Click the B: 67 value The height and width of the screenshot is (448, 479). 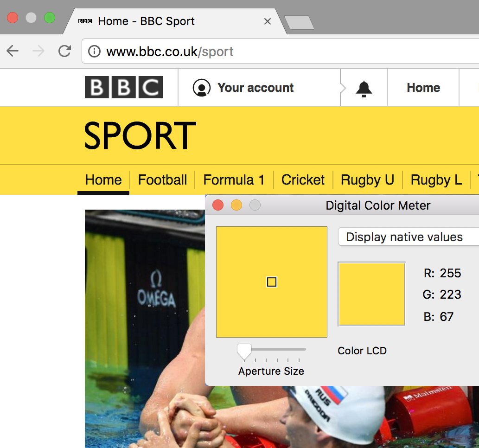click(x=438, y=317)
